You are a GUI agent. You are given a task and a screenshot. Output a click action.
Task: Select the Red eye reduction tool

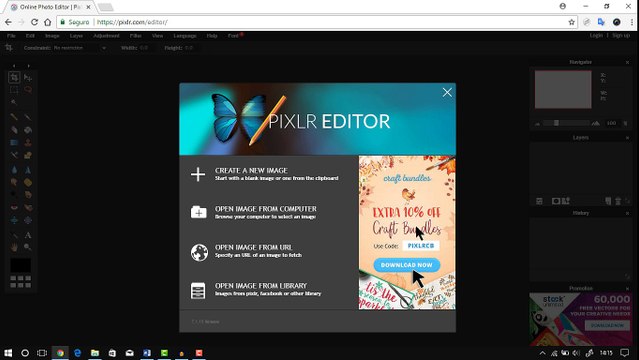click(14, 208)
